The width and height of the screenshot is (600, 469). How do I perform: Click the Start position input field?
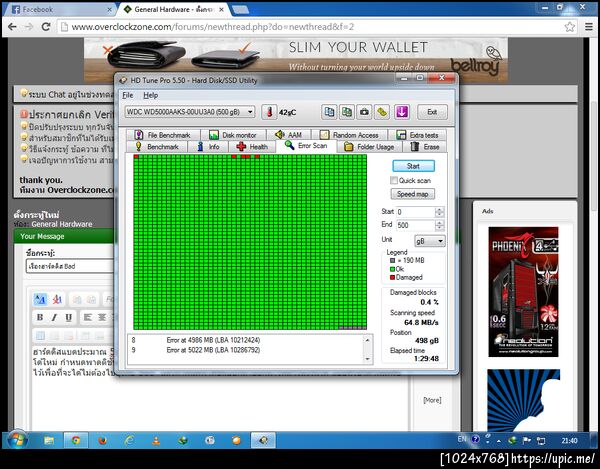click(x=416, y=212)
